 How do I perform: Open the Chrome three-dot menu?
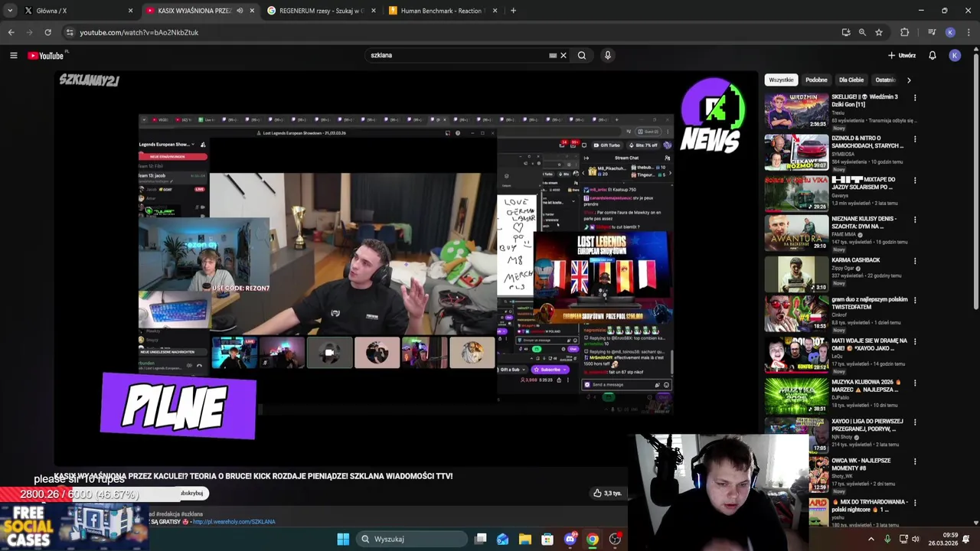(x=969, y=32)
